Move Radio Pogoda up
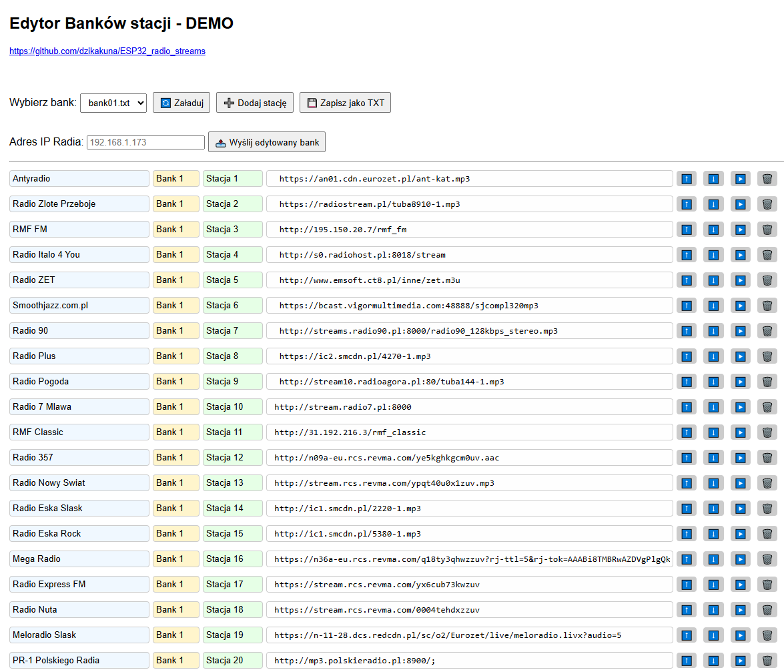 click(687, 382)
